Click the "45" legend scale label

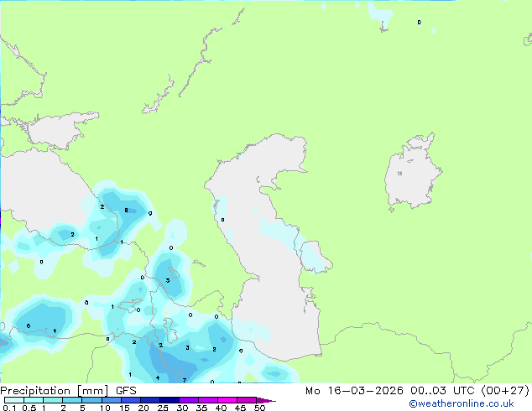[240, 408]
